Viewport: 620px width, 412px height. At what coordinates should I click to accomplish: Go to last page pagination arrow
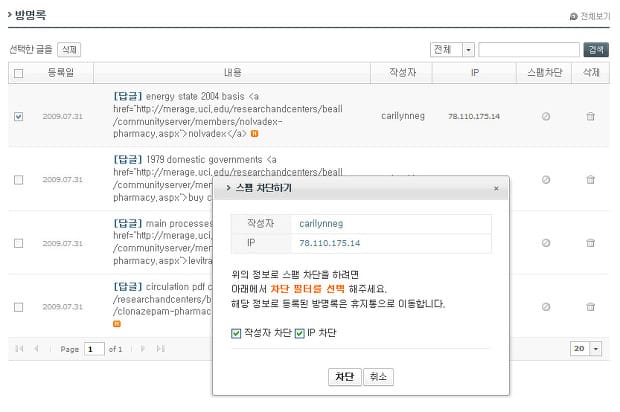pos(160,348)
